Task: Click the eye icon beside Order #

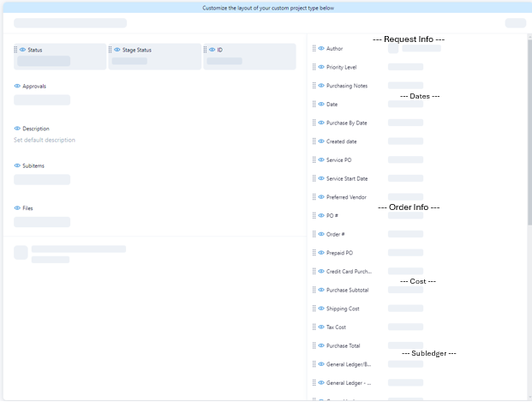Action: pos(321,234)
